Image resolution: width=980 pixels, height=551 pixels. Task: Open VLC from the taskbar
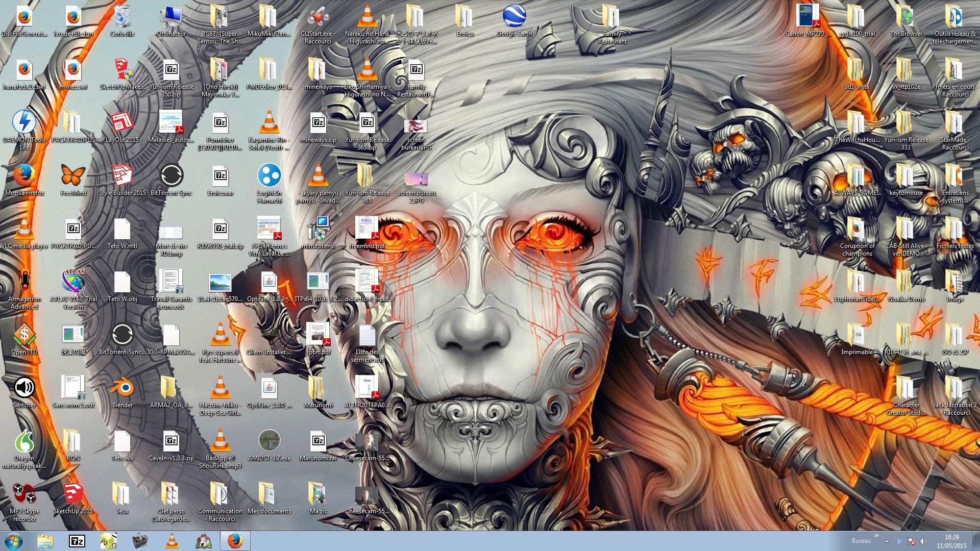(x=172, y=541)
